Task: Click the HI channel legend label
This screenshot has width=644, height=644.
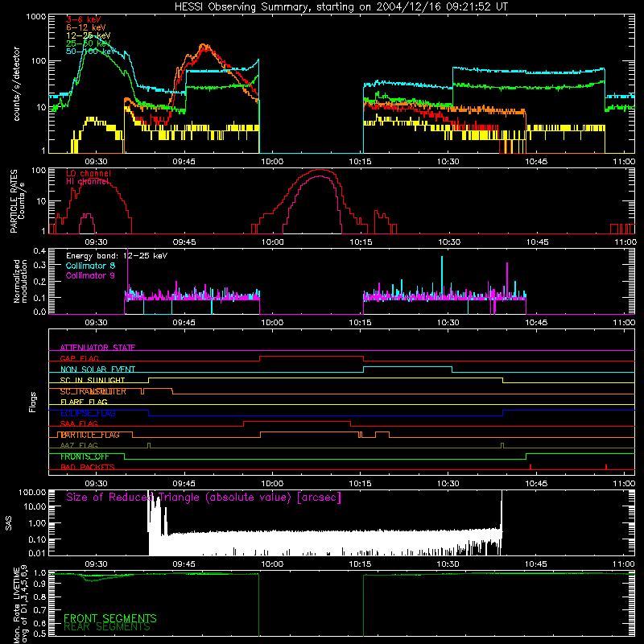Action: pyautogui.click(x=87, y=181)
